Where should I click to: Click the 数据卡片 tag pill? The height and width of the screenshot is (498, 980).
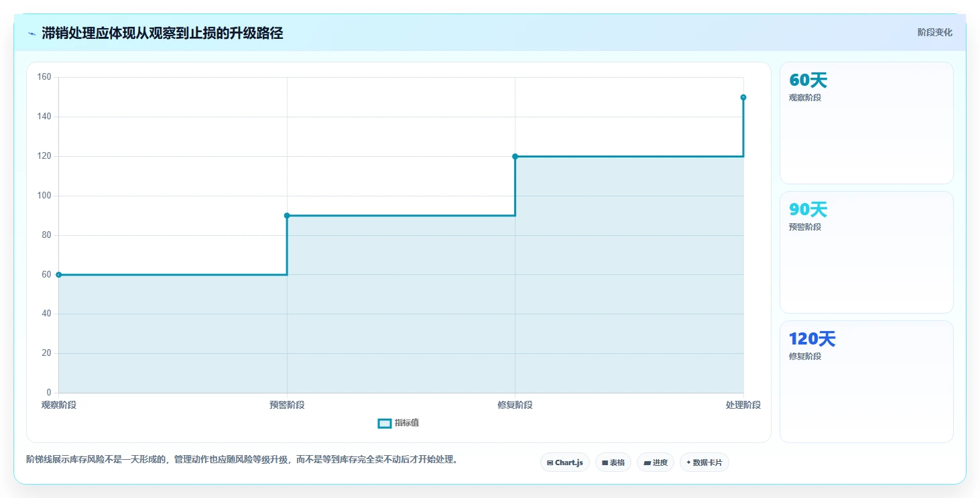pos(705,462)
